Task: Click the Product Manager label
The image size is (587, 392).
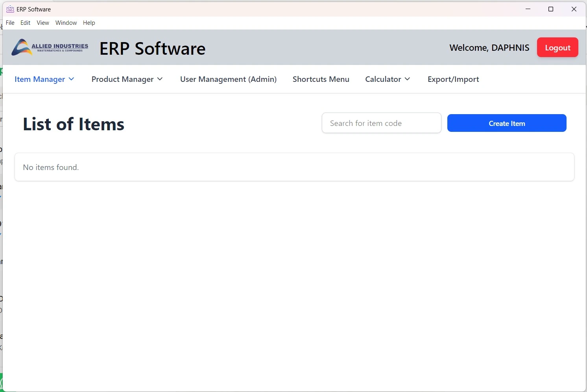Action: tap(123, 79)
